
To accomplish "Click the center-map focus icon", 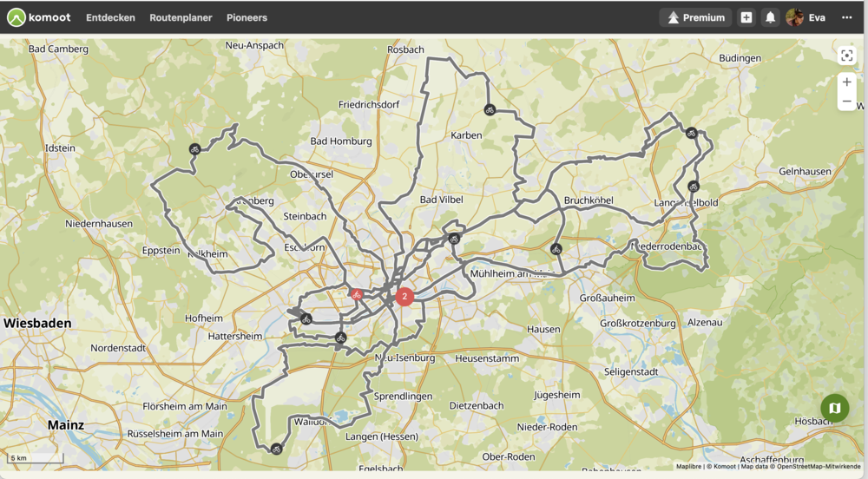I will click(846, 56).
